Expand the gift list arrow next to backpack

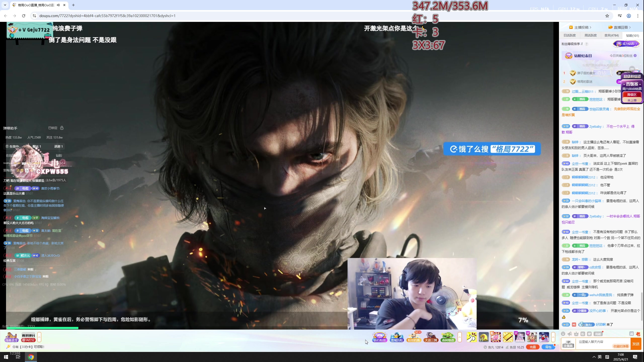553,337
